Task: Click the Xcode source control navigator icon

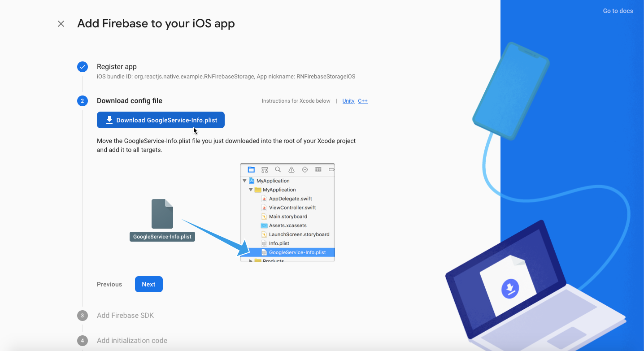Action: (x=265, y=169)
